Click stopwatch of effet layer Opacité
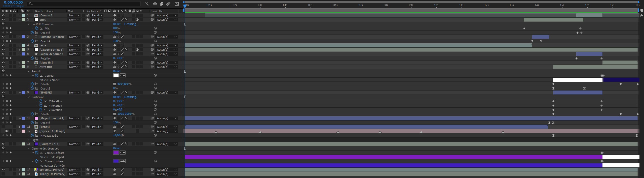This screenshot has height=178, width=644. pyautogui.click(x=32, y=33)
